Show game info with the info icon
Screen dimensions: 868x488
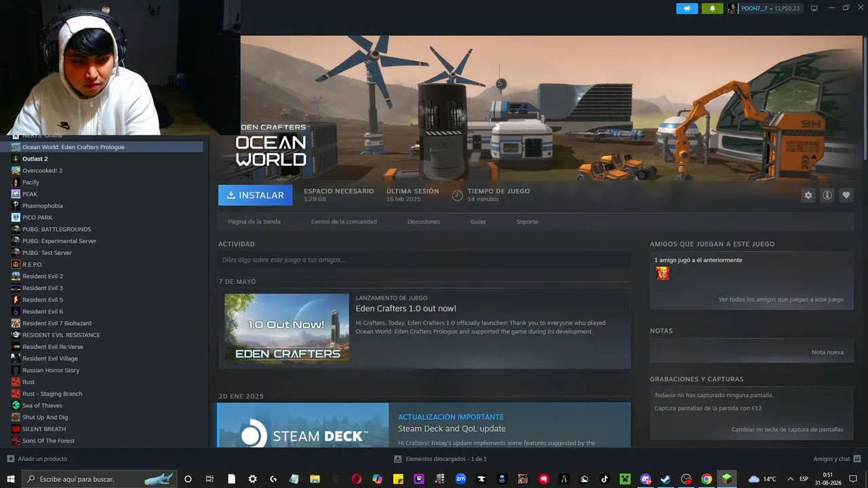pos(827,195)
